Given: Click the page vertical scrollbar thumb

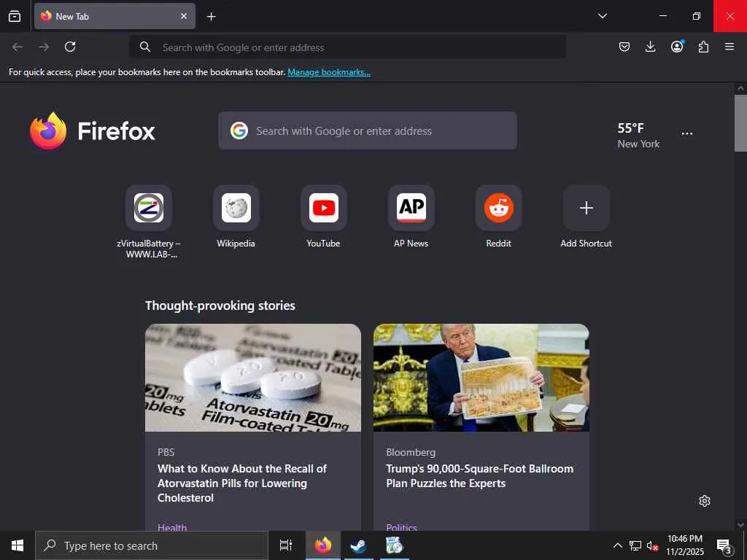Looking at the screenshot, I should pos(740,122).
